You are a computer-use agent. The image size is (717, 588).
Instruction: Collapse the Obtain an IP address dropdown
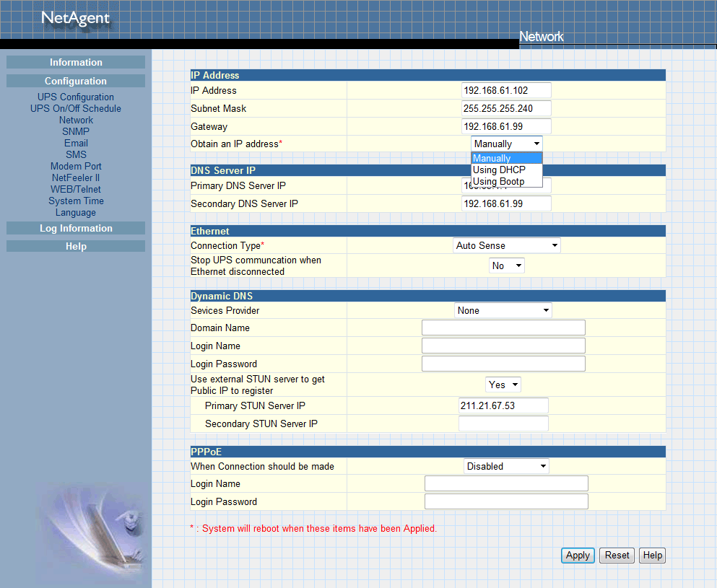pos(507,144)
